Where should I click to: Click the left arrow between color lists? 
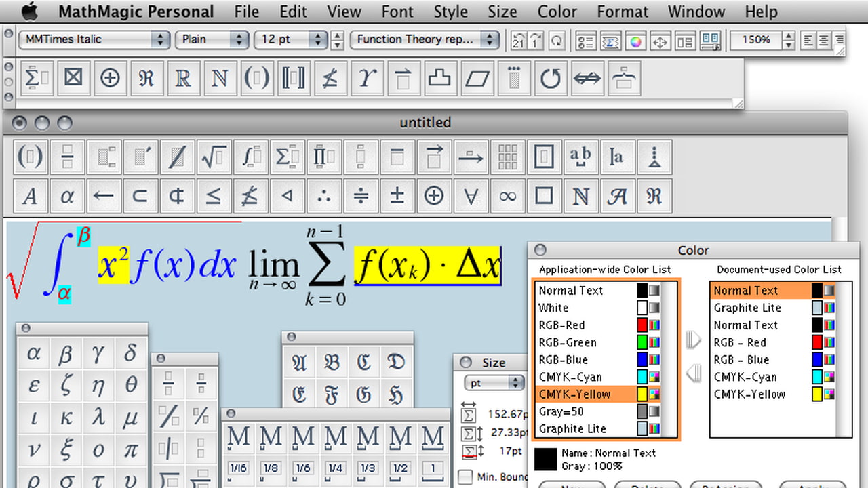[x=693, y=373]
